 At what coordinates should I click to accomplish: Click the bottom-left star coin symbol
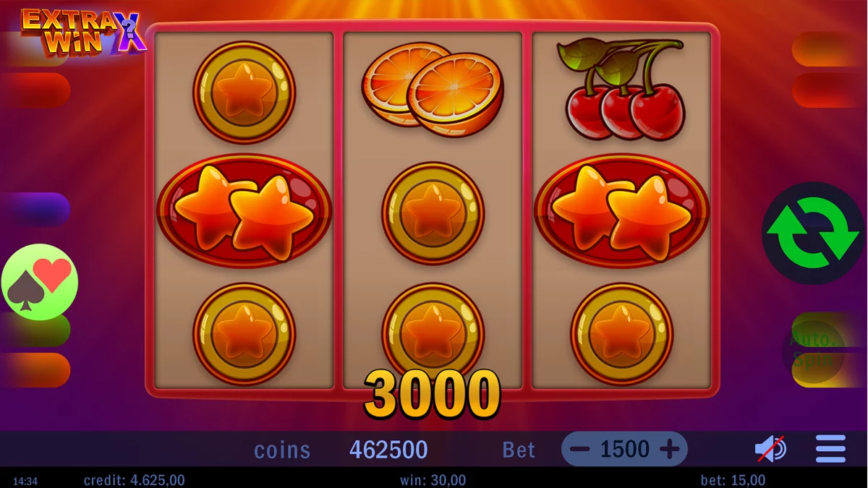coord(244,333)
